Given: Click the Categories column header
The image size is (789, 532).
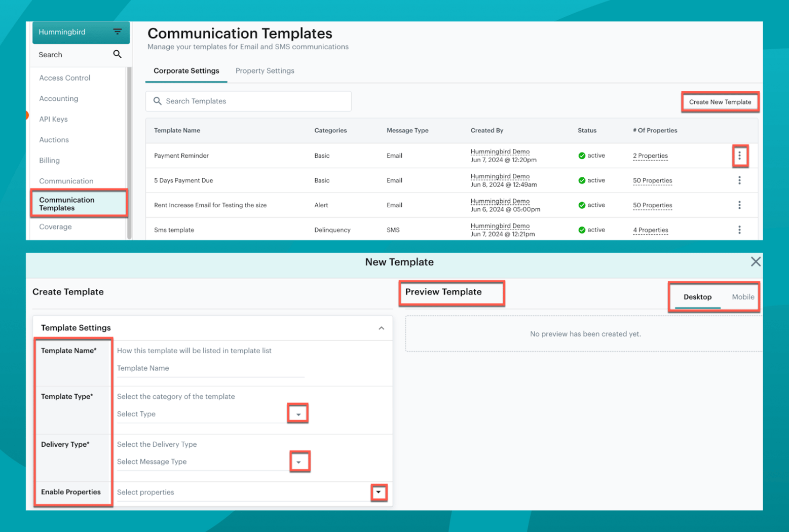Looking at the screenshot, I should pos(330,131).
